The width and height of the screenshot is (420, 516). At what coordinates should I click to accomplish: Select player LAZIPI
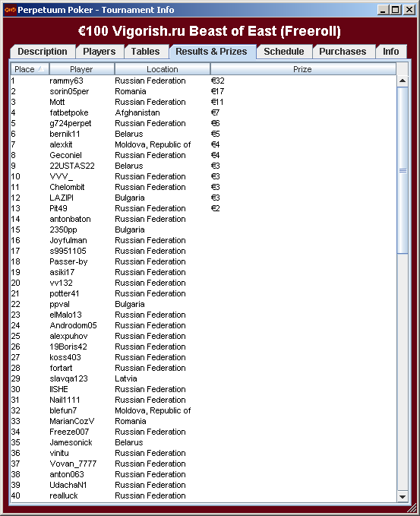click(62, 198)
